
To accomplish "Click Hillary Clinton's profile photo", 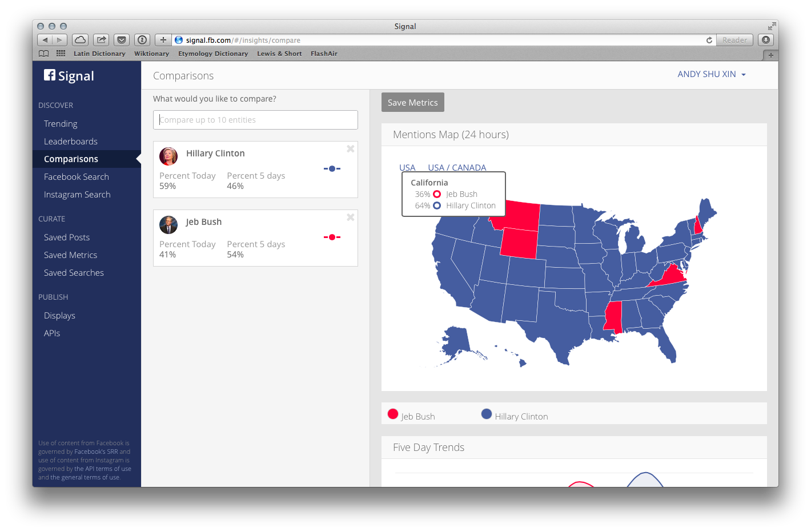I will (x=168, y=156).
